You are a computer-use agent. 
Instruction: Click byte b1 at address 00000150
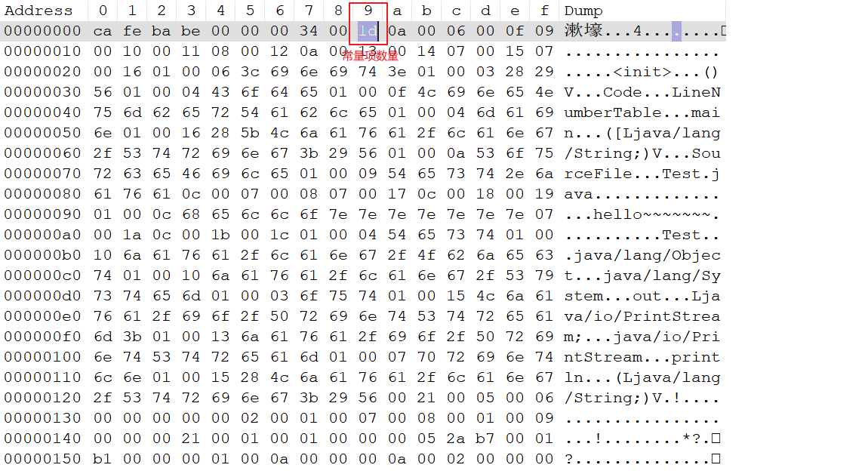pos(103,459)
